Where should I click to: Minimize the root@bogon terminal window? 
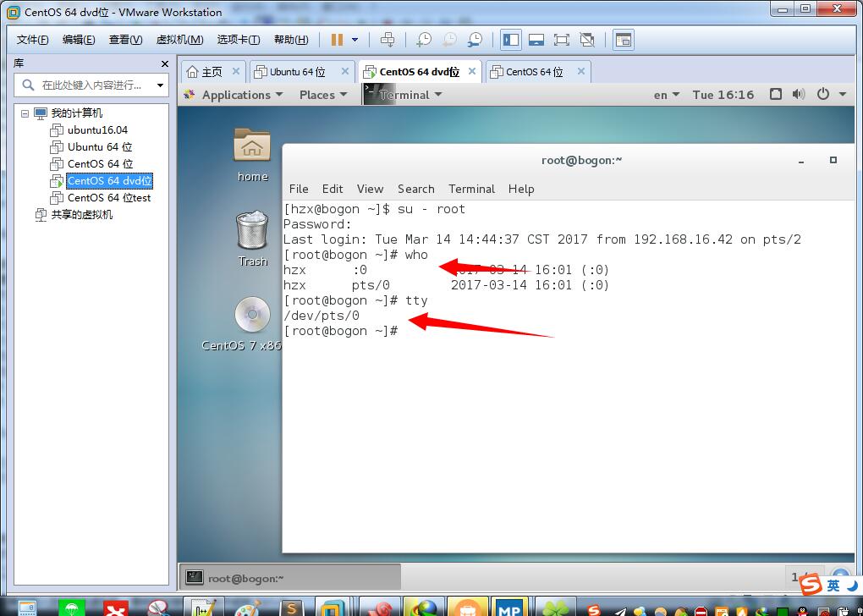(801, 161)
